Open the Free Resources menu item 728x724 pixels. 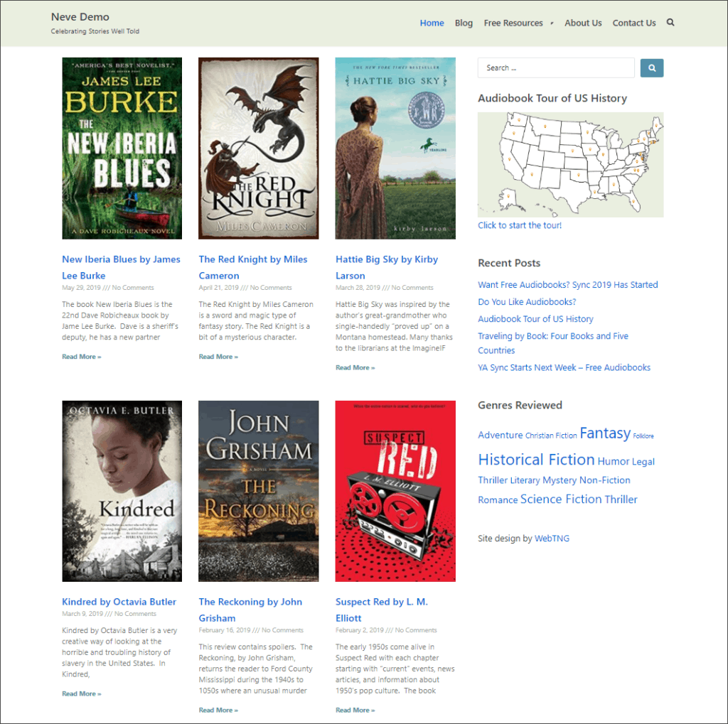click(513, 23)
